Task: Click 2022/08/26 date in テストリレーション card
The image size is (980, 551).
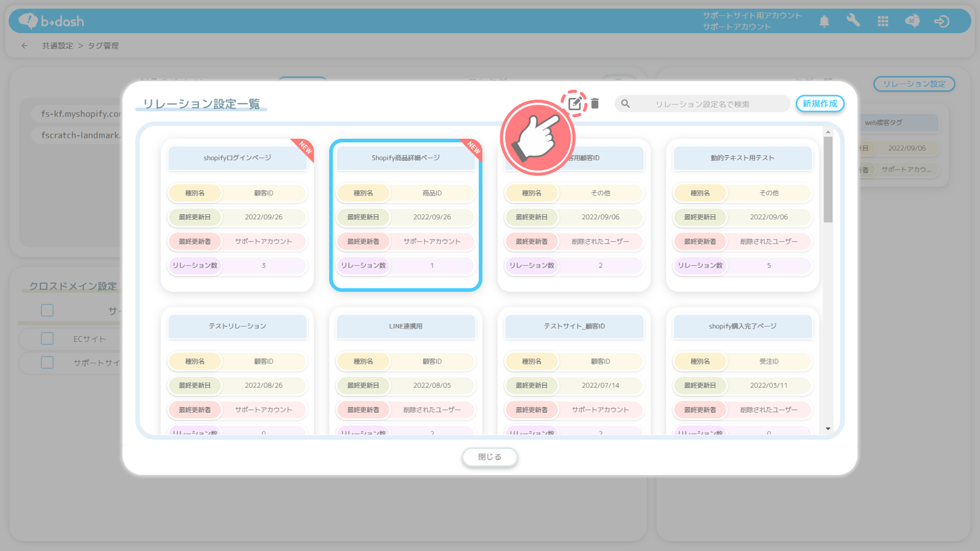Action: pyautogui.click(x=263, y=385)
